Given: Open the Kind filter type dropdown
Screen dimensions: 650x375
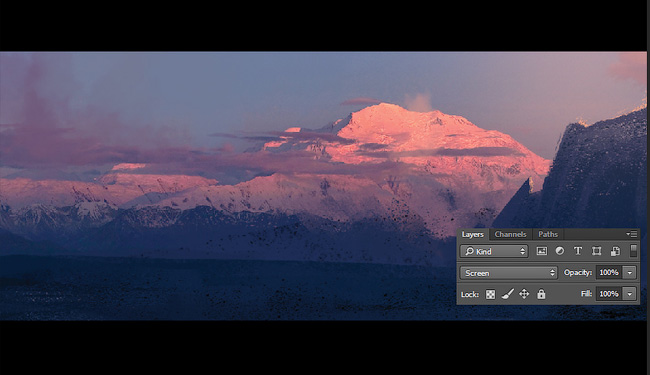Looking at the screenshot, I should [494, 252].
